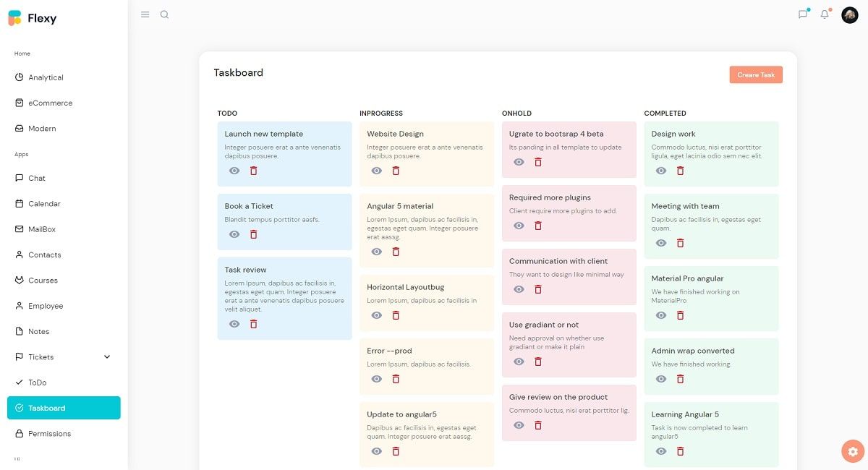Delete the Give review on the product card

point(537,425)
